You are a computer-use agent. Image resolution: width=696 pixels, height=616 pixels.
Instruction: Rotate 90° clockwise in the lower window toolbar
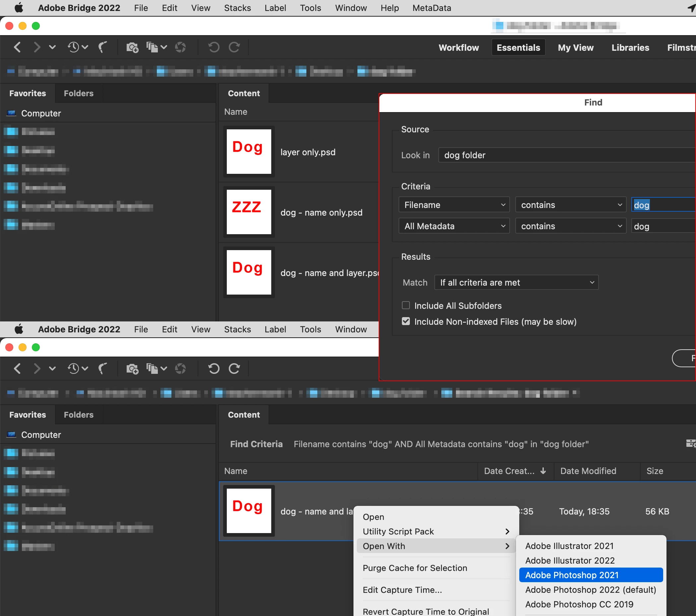coord(234,368)
